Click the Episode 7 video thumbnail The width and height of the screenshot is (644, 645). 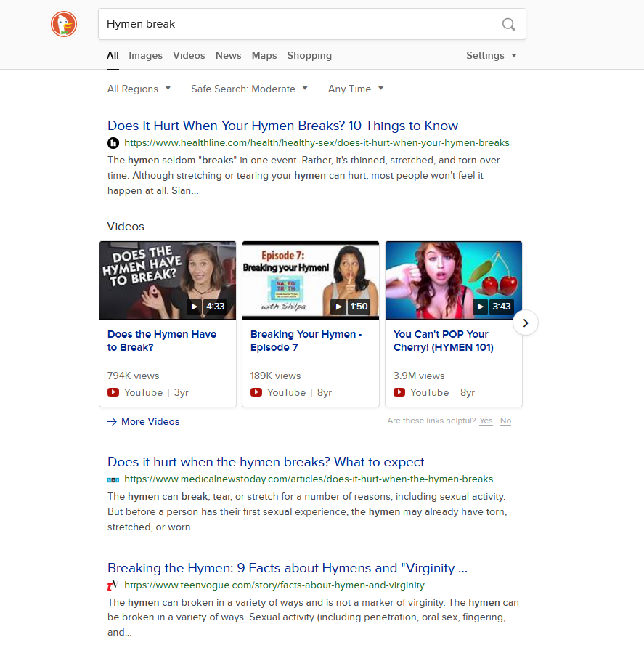(x=311, y=280)
